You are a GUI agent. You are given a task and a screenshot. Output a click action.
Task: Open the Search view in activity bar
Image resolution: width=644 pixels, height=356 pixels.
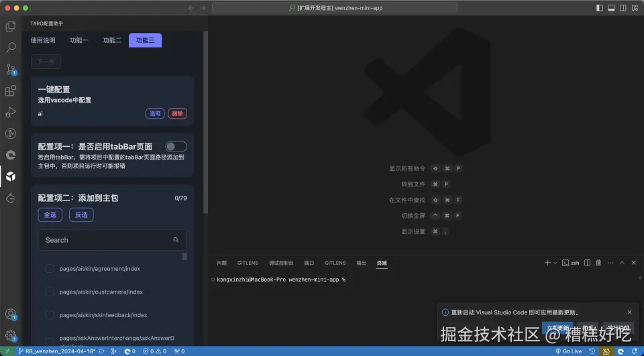click(11, 47)
